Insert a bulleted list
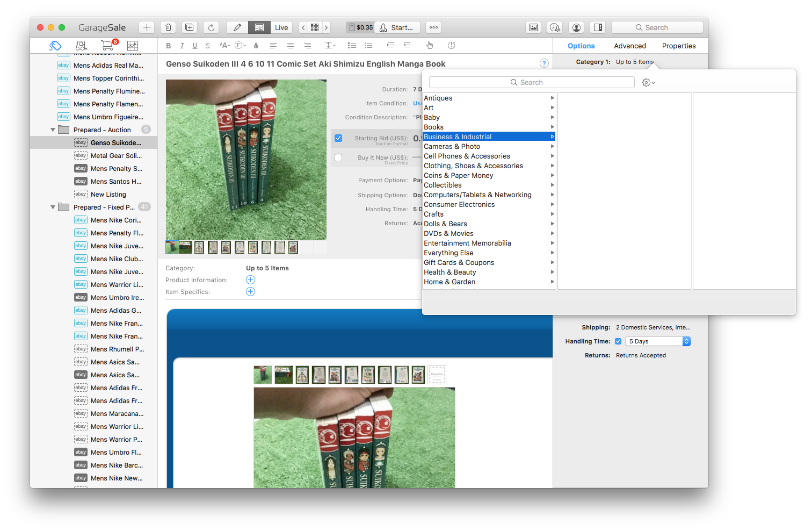This screenshot has width=812, height=531. pyautogui.click(x=352, y=46)
